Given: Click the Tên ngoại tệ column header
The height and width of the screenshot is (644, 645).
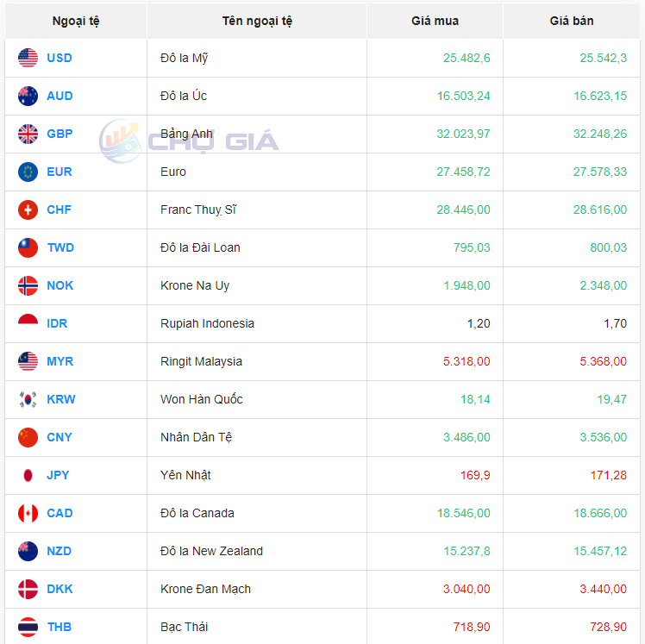Looking at the screenshot, I should click(x=256, y=21).
